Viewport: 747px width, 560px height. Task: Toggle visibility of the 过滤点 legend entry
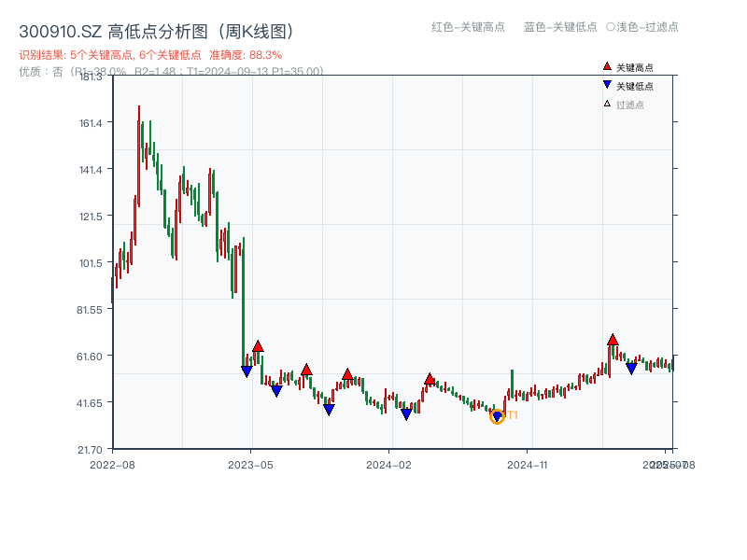[x=630, y=102]
